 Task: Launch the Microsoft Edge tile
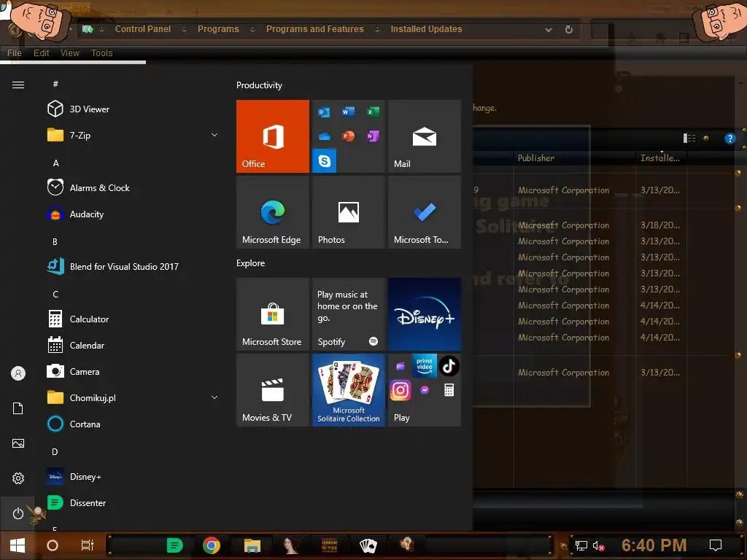[273, 212]
